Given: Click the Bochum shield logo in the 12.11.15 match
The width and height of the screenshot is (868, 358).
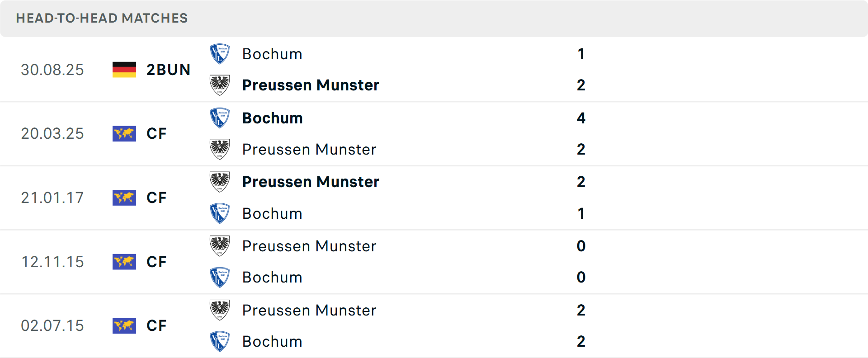Looking at the screenshot, I should click(220, 277).
